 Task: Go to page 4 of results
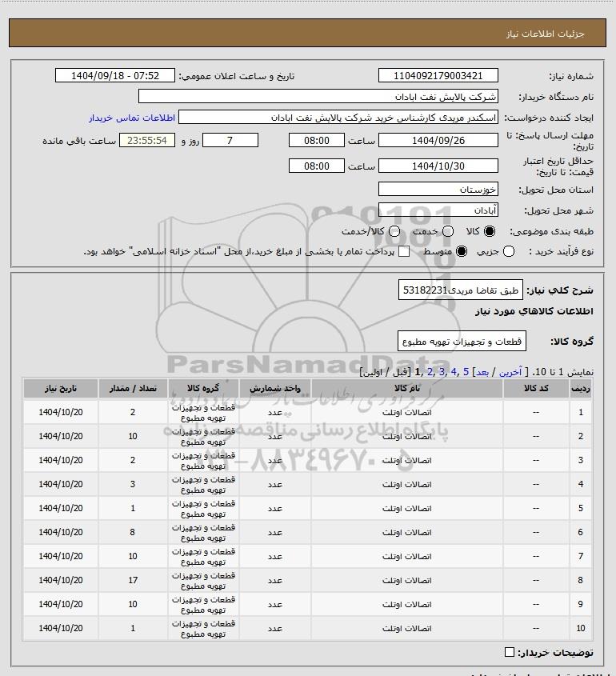454,372
